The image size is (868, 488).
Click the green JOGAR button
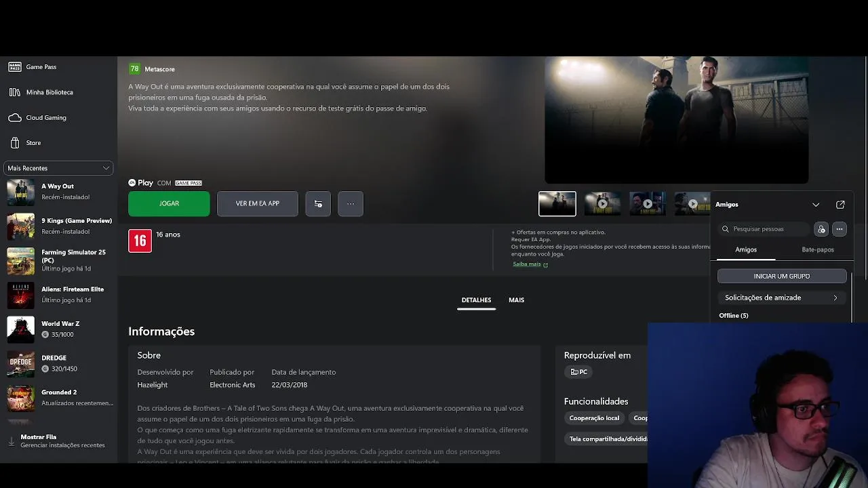click(169, 203)
